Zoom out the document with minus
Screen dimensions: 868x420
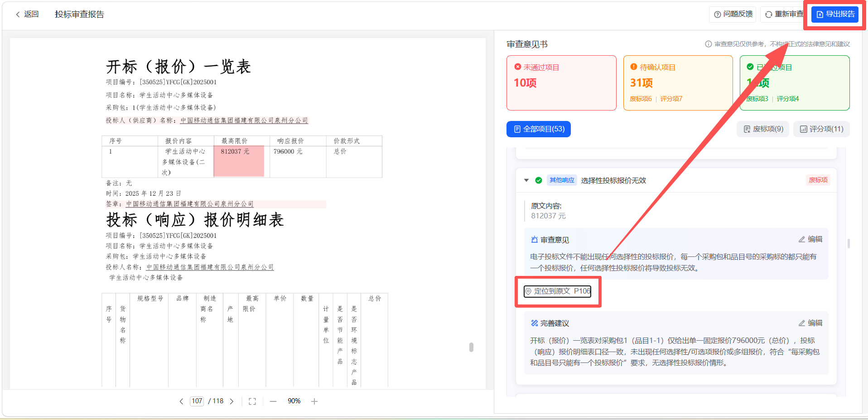[x=273, y=401]
